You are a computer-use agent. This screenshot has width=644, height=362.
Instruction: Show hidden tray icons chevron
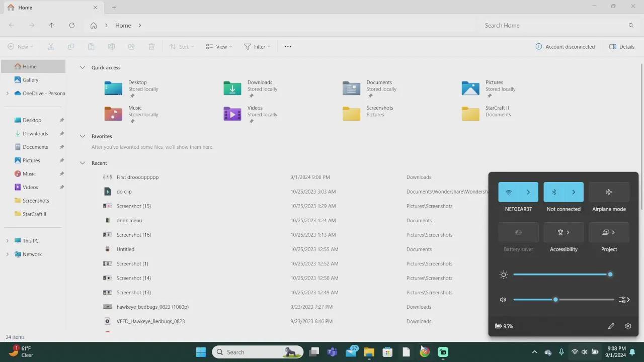534,352
